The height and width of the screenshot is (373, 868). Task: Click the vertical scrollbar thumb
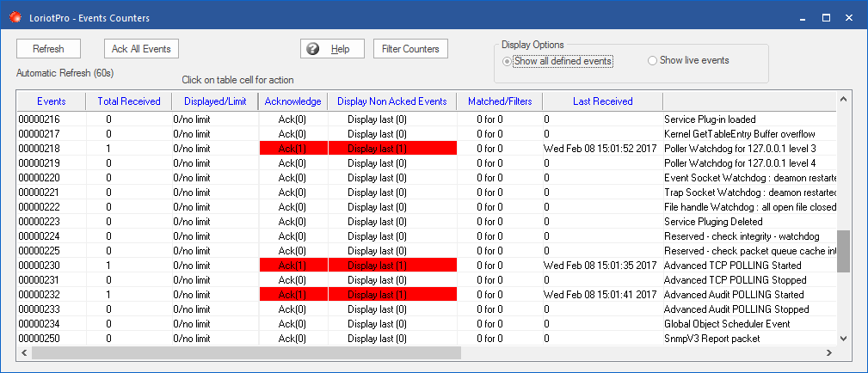843,251
